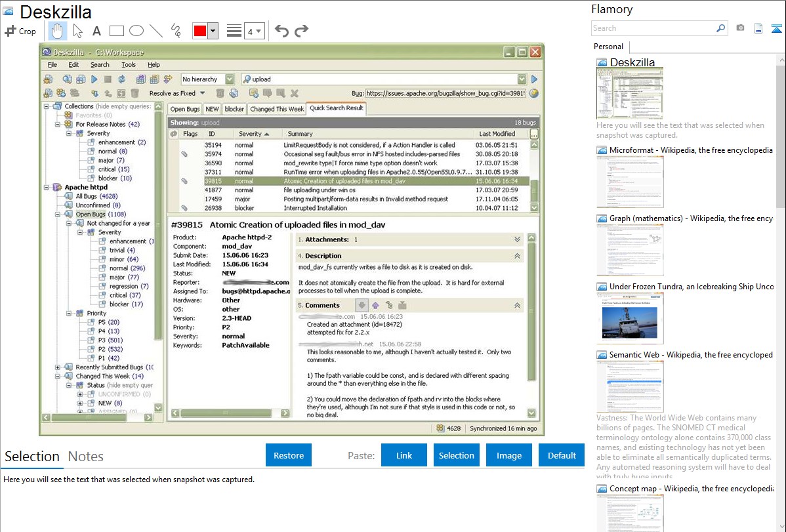The image size is (786, 532).
Task: Collapse the Comments section chevron
Action: tap(517, 306)
